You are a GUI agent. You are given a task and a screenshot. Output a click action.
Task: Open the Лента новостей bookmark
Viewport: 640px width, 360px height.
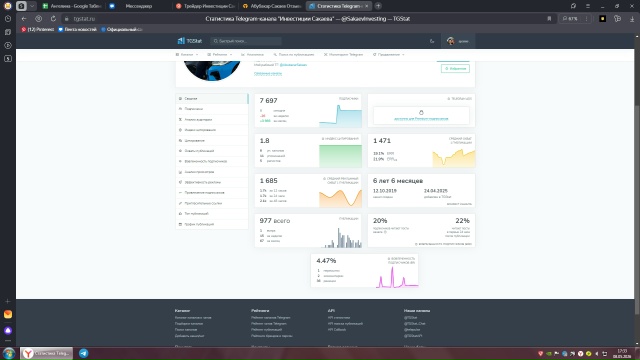coord(77,29)
